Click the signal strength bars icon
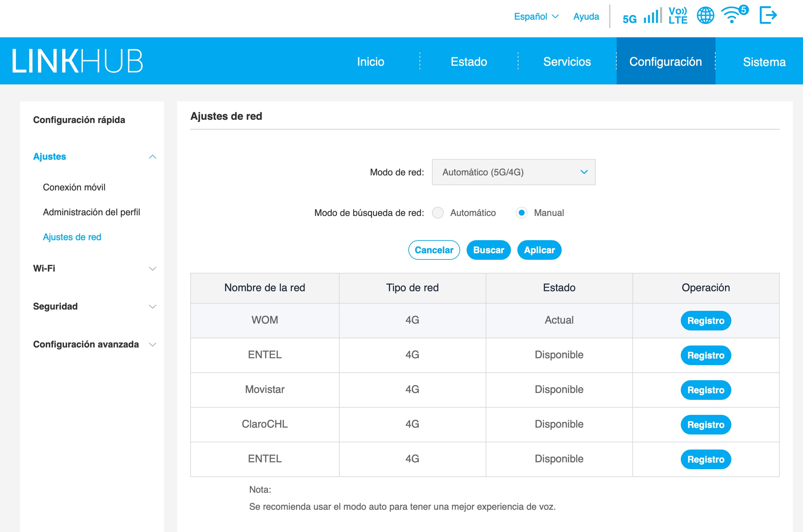Image resolution: width=803 pixels, height=532 pixels. click(653, 16)
